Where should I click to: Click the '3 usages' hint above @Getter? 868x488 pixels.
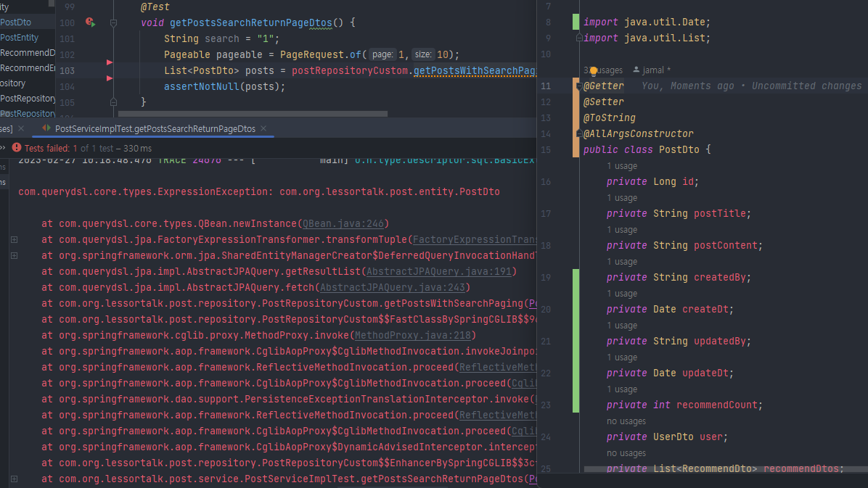(603, 70)
